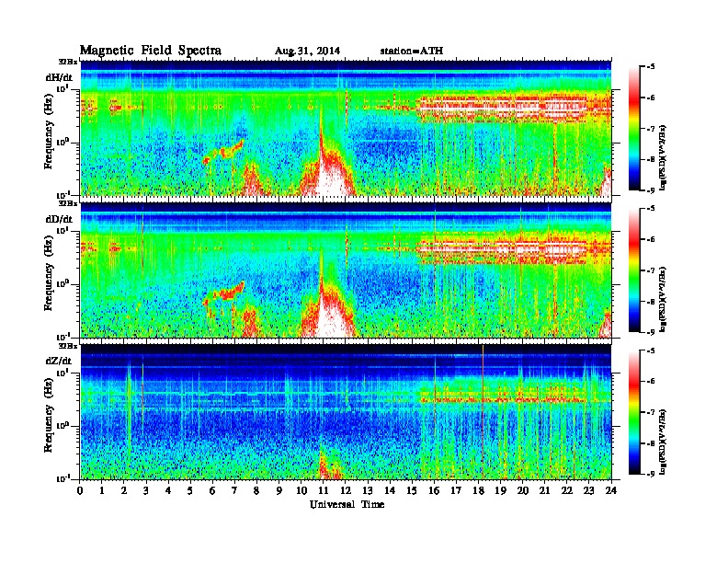
Task: Click hour "5" on the Universal Time axis
Action: tap(190, 490)
